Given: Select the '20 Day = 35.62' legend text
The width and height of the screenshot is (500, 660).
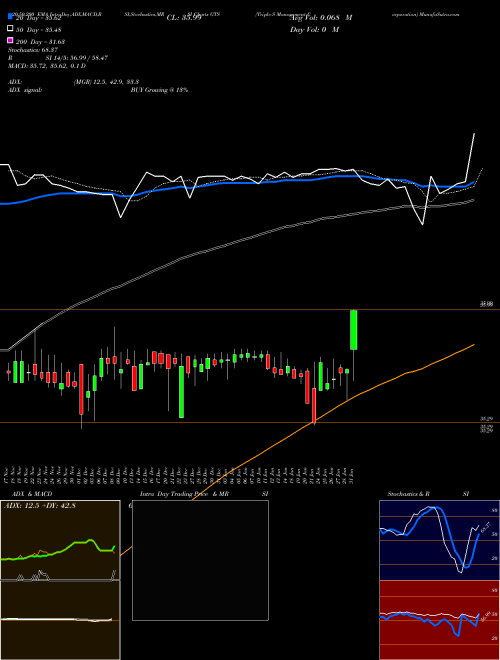Looking at the screenshot, I should click(x=38, y=18).
